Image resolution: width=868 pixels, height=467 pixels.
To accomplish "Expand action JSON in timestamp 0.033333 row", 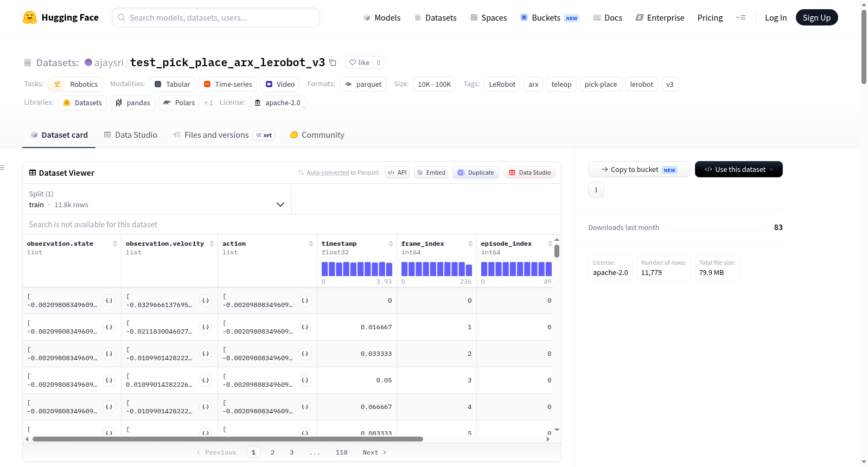I will [305, 354].
